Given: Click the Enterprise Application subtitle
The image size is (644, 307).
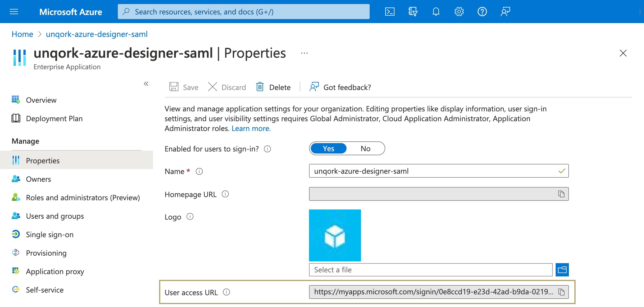Looking at the screenshot, I should (x=67, y=67).
